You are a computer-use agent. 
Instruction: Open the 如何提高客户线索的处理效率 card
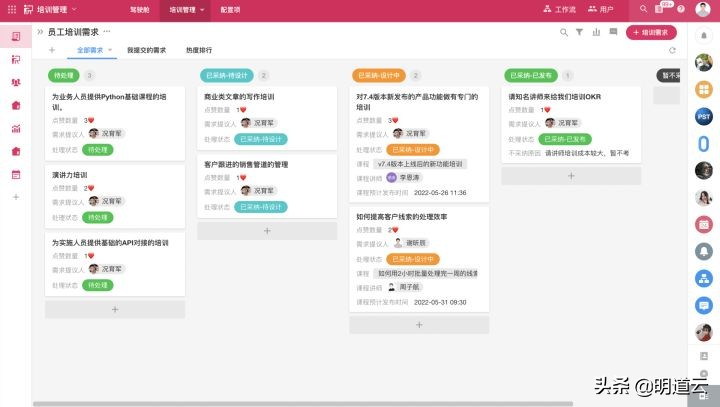(x=419, y=259)
